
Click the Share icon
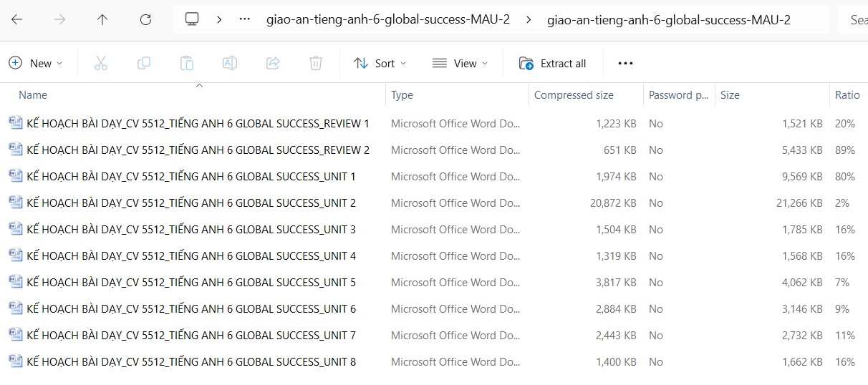pos(273,63)
